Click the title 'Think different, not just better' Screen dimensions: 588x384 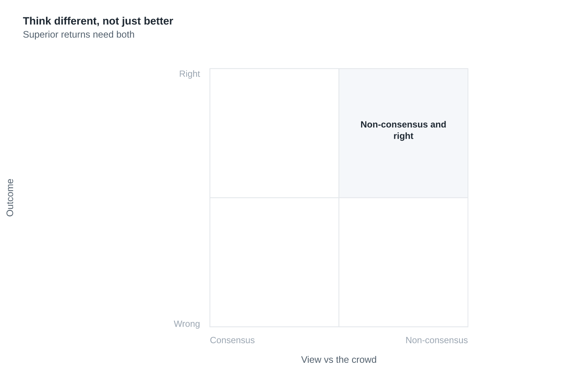pos(98,21)
